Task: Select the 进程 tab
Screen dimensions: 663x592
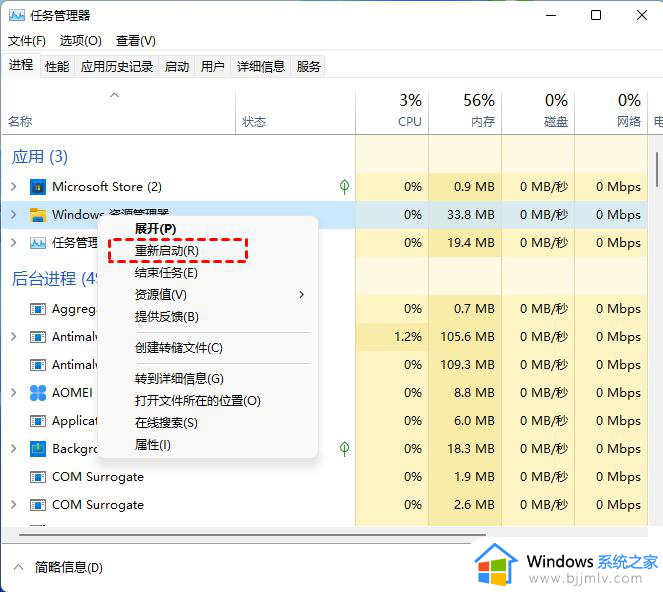Action: point(21,65)
